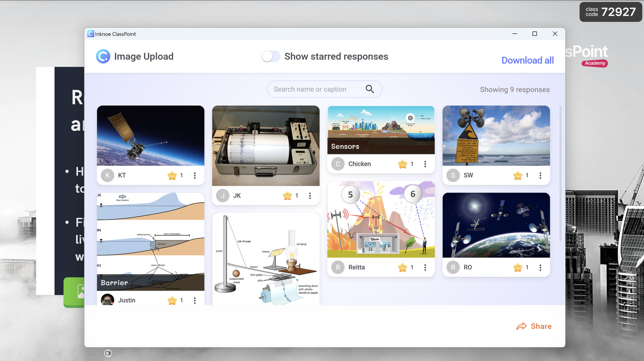The image size is (644, 361).
Task: Click the Share button
Action: click(534, 326)
